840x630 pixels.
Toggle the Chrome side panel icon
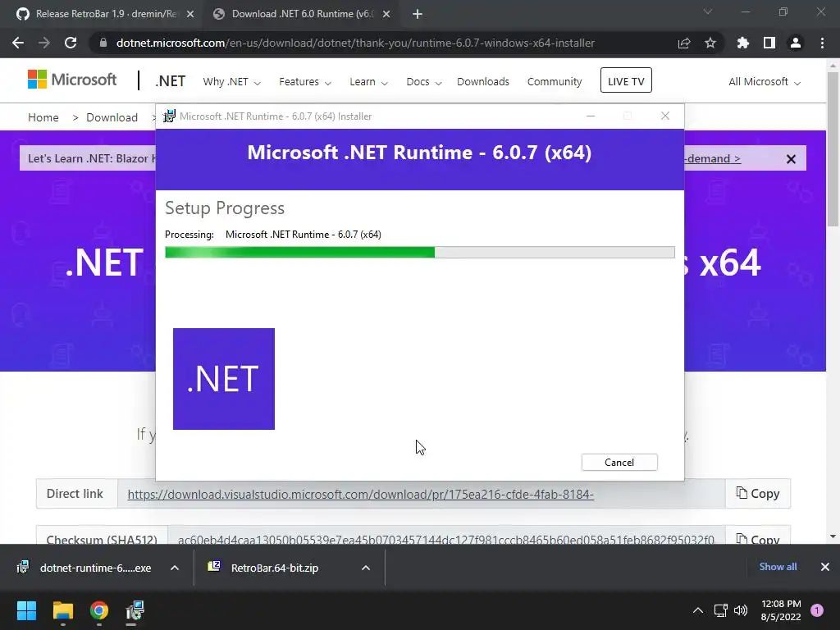pos(769,43)
